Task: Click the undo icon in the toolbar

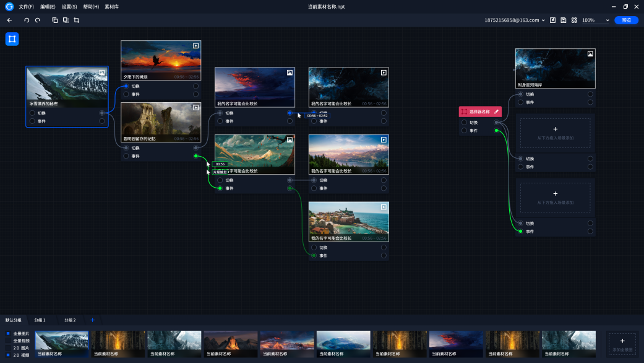Action: pos(26,20)
